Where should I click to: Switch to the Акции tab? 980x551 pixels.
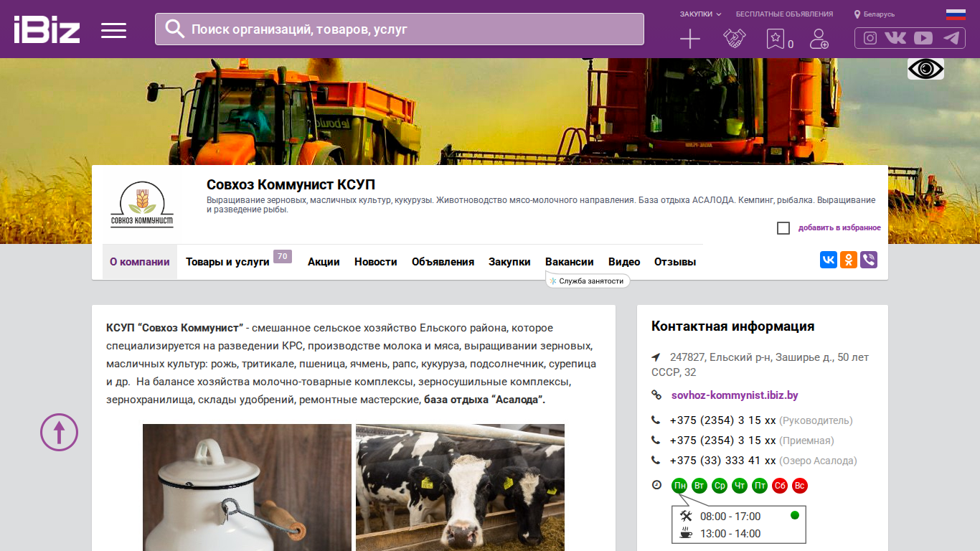(x=324, y=262)
